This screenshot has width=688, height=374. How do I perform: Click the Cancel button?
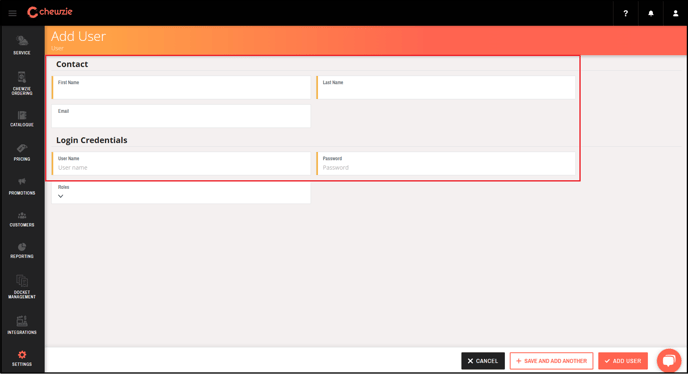(483, 361)
